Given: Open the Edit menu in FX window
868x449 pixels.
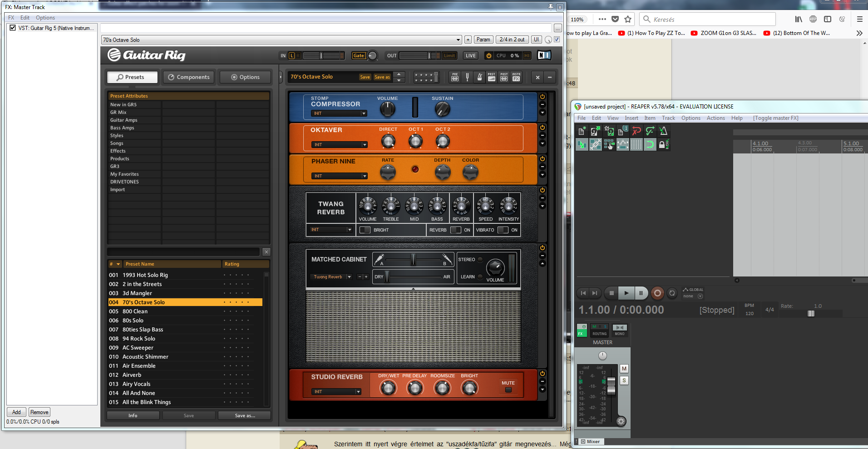Looking at the screenshot, I should coord(25,18).
